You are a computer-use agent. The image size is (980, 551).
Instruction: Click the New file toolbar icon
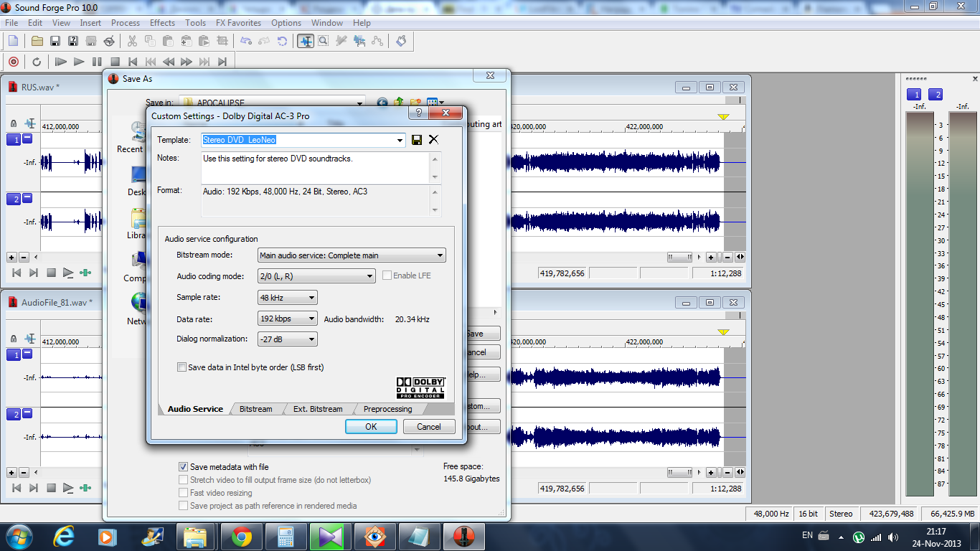13,41
